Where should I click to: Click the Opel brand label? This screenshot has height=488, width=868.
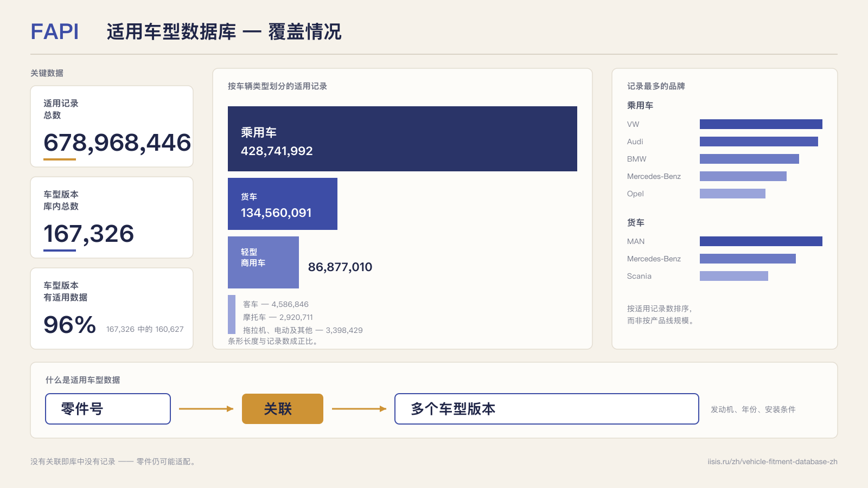tap(635, 194)
